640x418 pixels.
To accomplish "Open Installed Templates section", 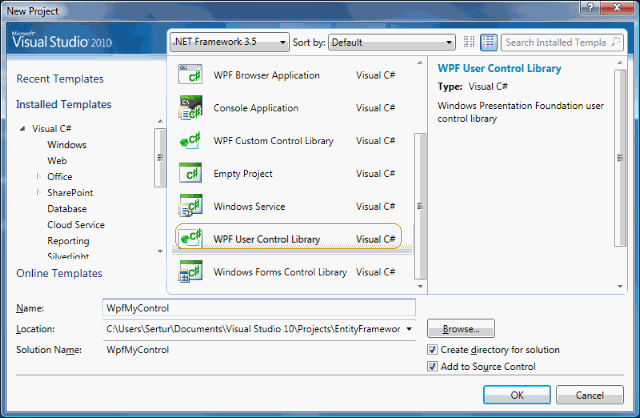I will pos(64,104).
